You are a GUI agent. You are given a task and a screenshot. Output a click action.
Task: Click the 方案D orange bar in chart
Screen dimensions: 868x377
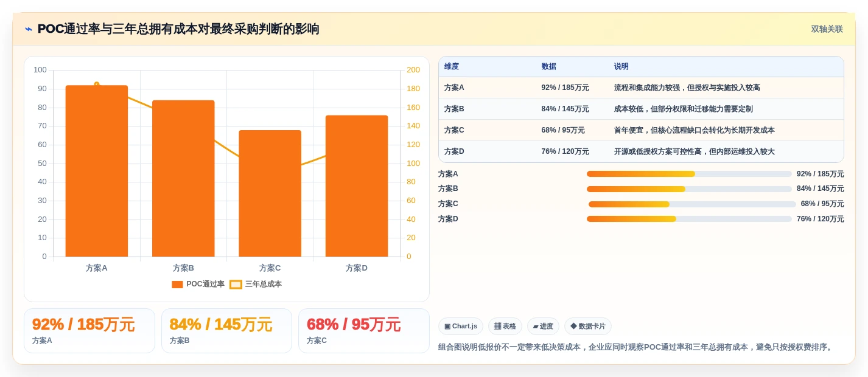(357, 186)
